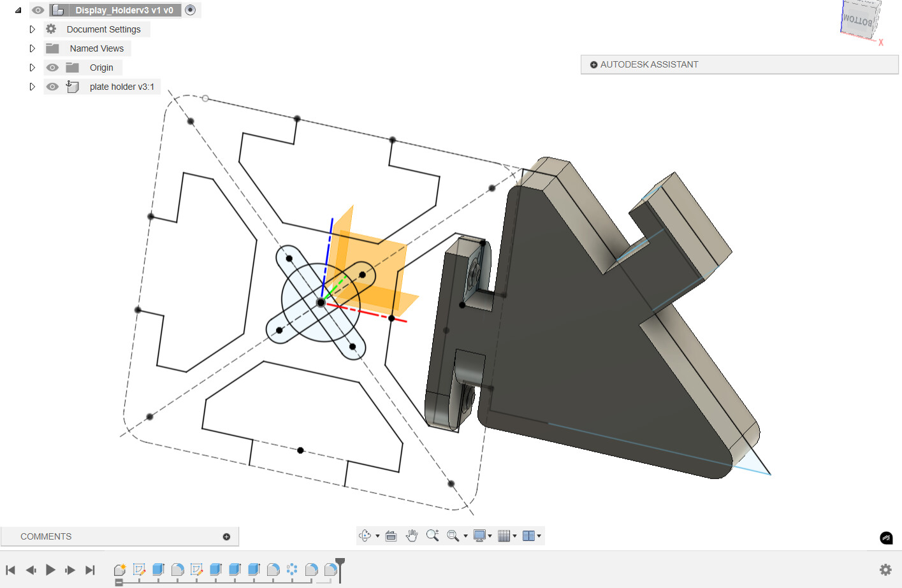Select the Display_Holderv3 v1 v0 browser item
This screenshot has width=902, height=588.
tap(124, 10)
